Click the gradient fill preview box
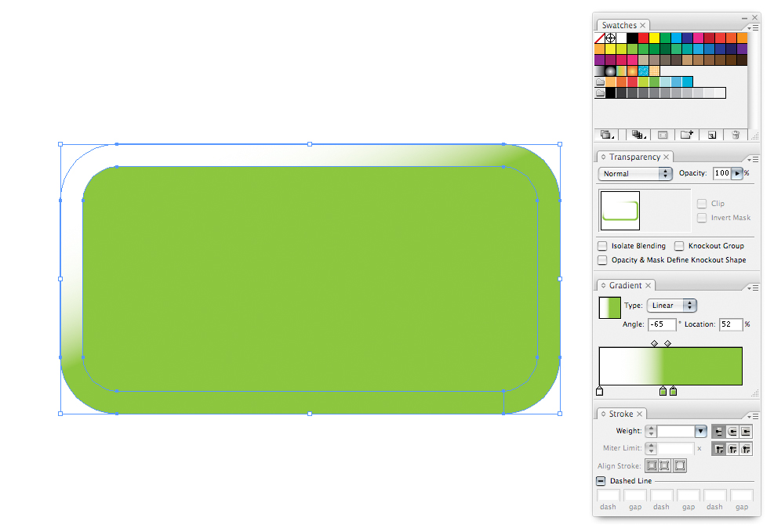The width and height of the screenshot is (774, 532). (609, 308)
